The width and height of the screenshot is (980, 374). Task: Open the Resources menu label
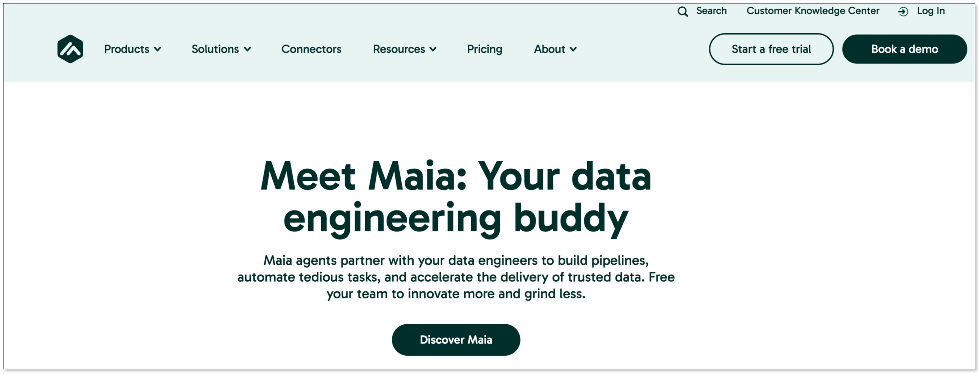[399, 49]
